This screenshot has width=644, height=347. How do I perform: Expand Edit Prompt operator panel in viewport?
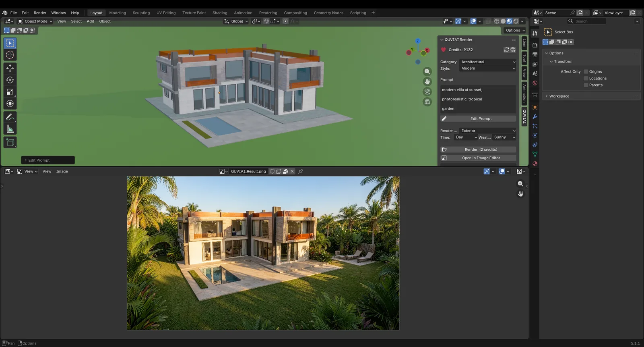pyautogui.click(x=48, y=160)
